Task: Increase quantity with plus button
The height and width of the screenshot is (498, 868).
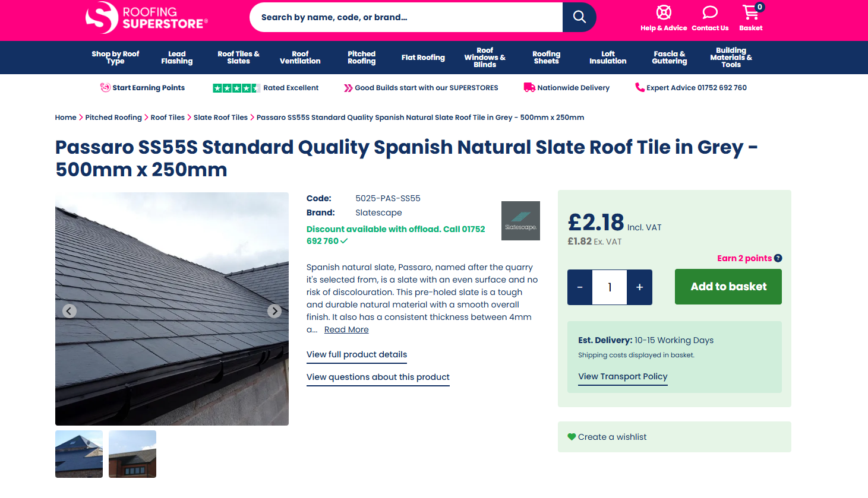Action: pyautogui.click(x=639, y=287)
